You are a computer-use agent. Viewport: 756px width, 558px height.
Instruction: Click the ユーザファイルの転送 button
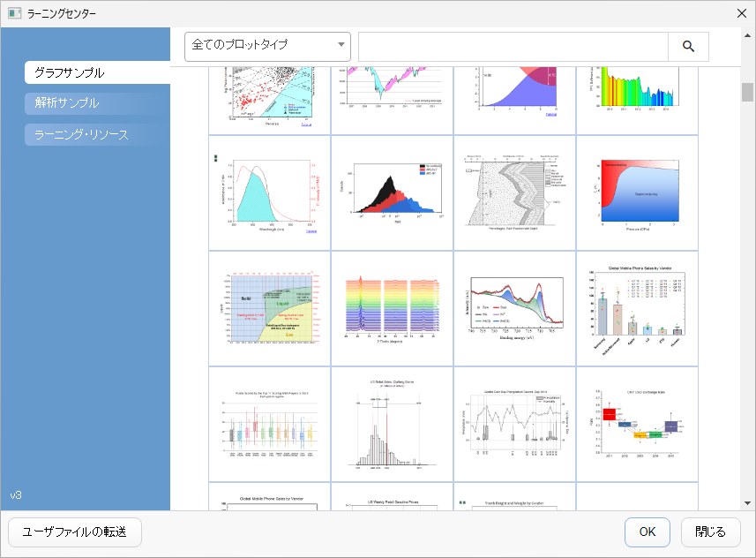coord(75,532)
